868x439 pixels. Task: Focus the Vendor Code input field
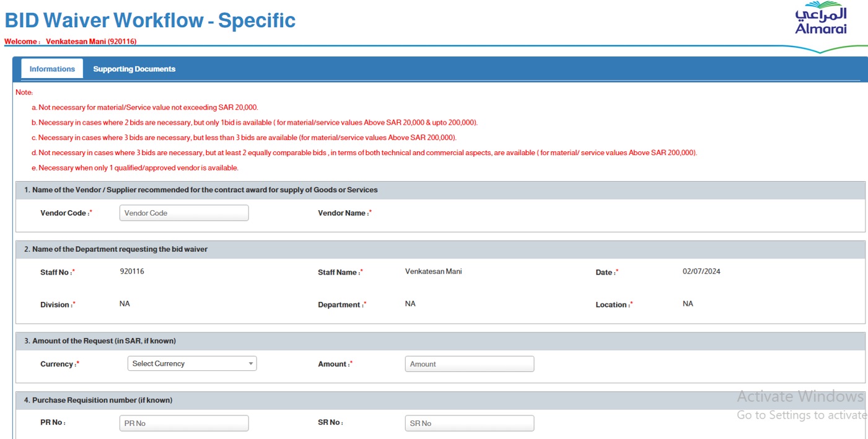click(x=183, y=213)
